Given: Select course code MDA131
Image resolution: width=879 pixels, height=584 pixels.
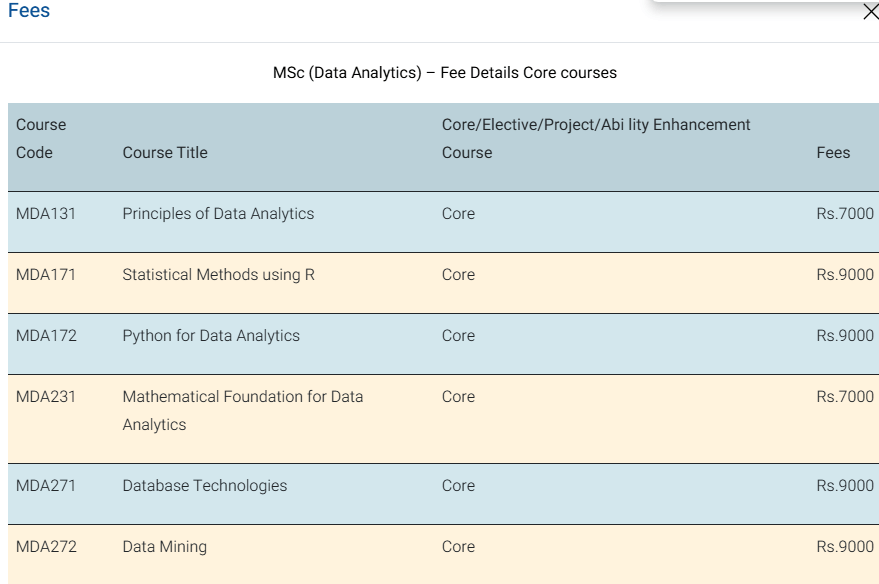Looking at the screenshot, I should click(46, 214).
